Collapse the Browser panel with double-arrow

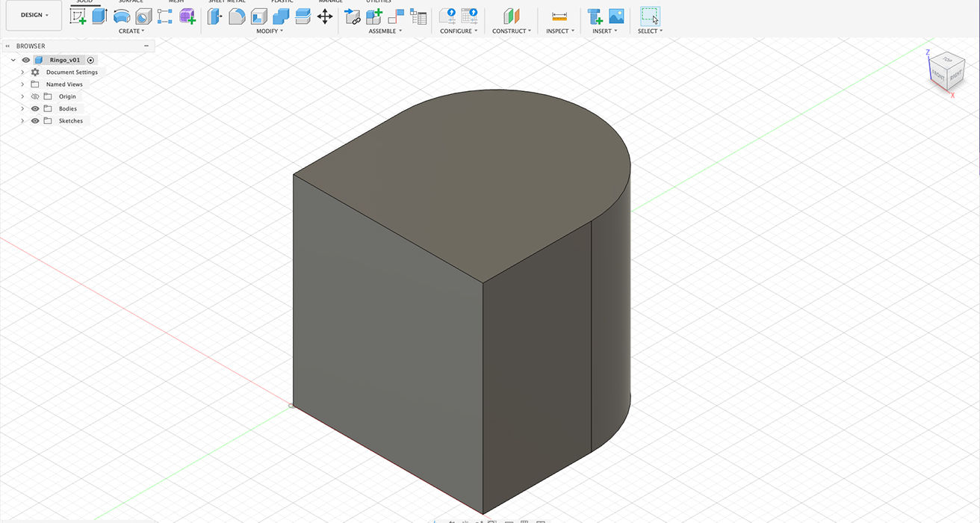point(7,46)
